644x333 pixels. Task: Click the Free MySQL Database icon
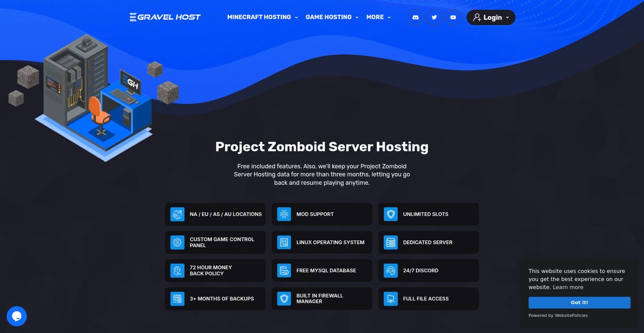[x=284, y=271]
